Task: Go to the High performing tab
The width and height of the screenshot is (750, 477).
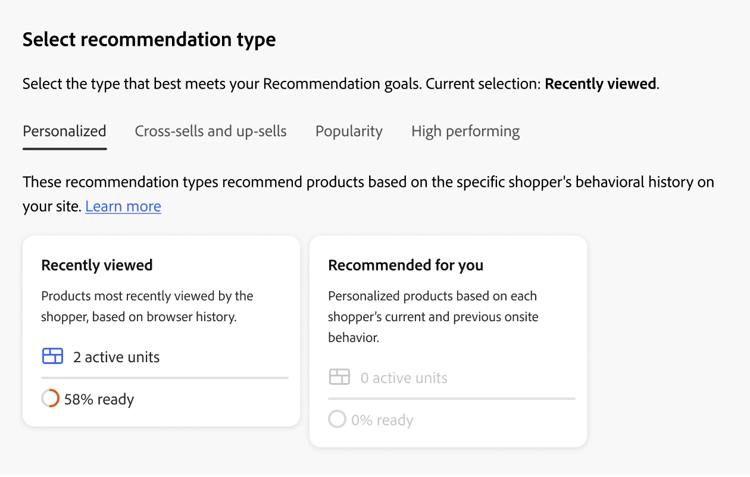Action: 465,131
